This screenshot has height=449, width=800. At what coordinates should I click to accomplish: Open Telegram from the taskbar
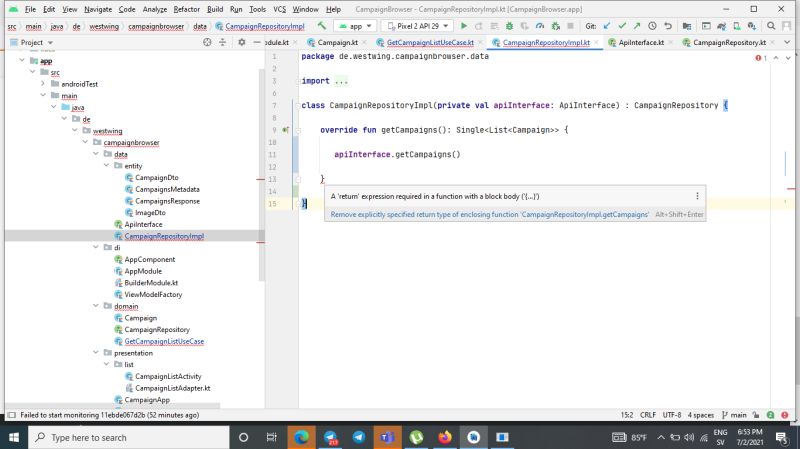coord(359,437)
